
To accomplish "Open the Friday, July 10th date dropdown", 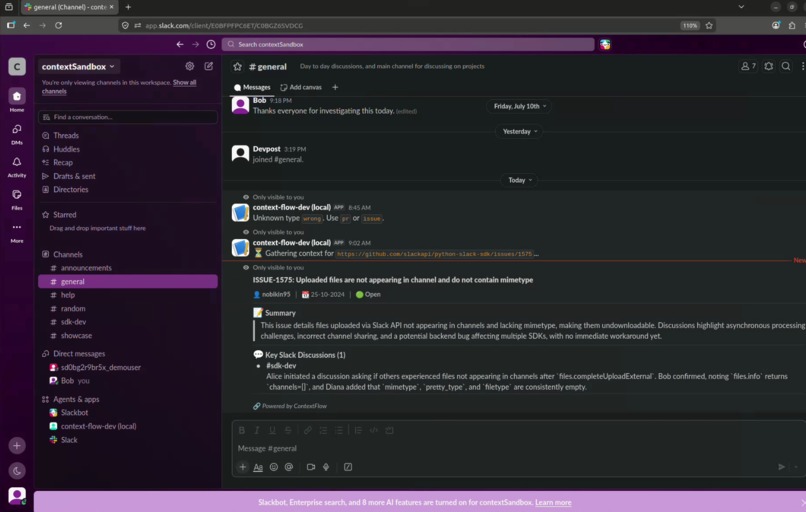I will tap(520, 106).
